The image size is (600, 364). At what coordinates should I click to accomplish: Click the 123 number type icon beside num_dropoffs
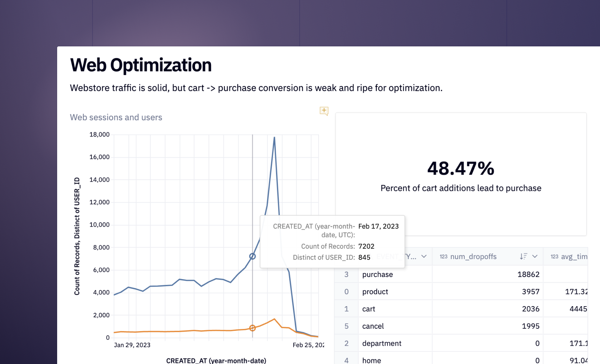coord(444,257)
